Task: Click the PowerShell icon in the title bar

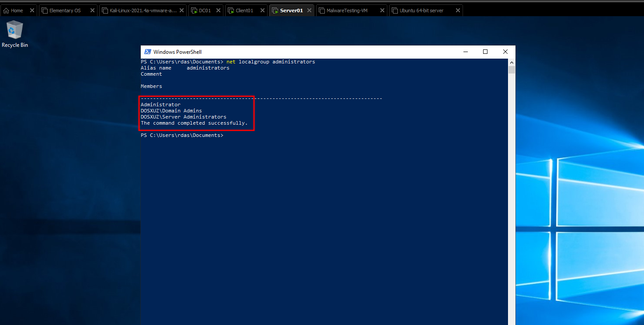Action: tap(148, 52)
